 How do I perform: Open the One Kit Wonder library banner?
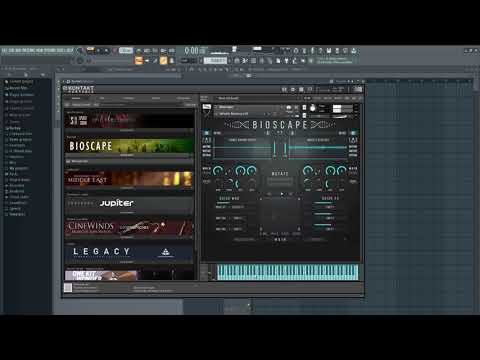129,275
